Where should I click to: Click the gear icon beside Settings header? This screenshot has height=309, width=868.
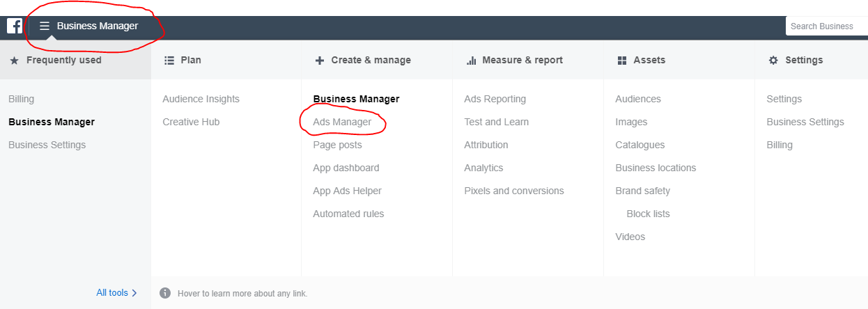(x=773, y=61)
